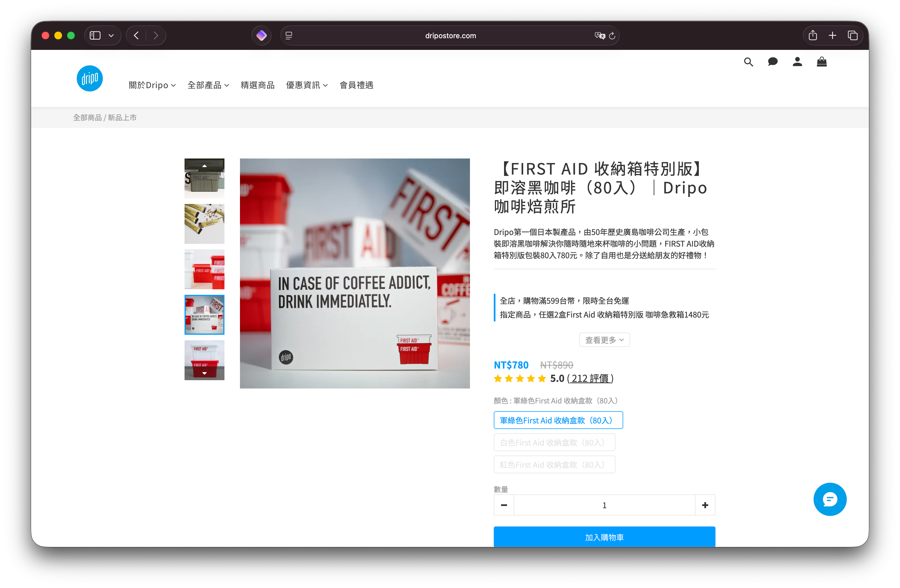Open the 精選商品 menu item

coord(257,85)
